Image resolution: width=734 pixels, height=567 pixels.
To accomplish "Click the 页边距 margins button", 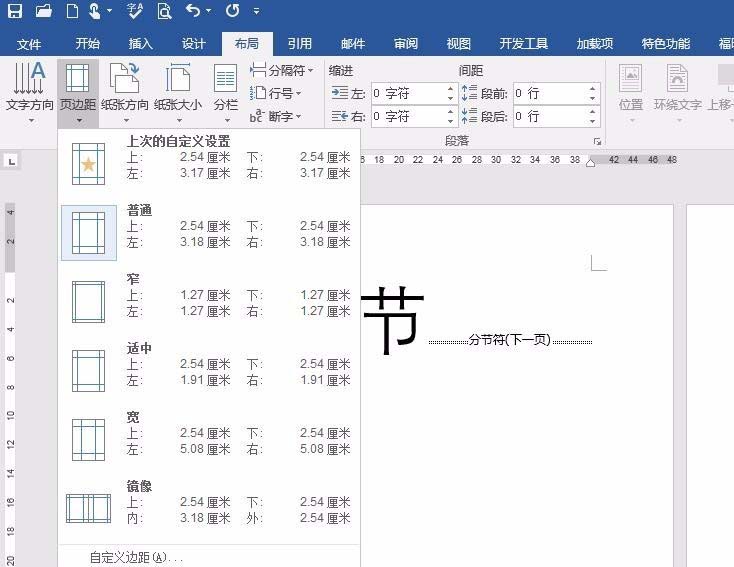I will [78, 92].
